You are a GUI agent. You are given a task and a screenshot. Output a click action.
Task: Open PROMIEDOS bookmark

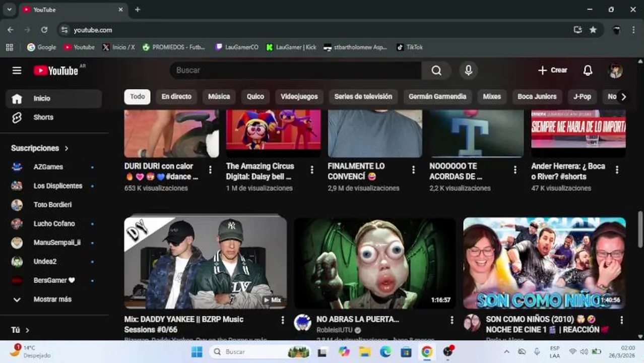tap(174, 47)
